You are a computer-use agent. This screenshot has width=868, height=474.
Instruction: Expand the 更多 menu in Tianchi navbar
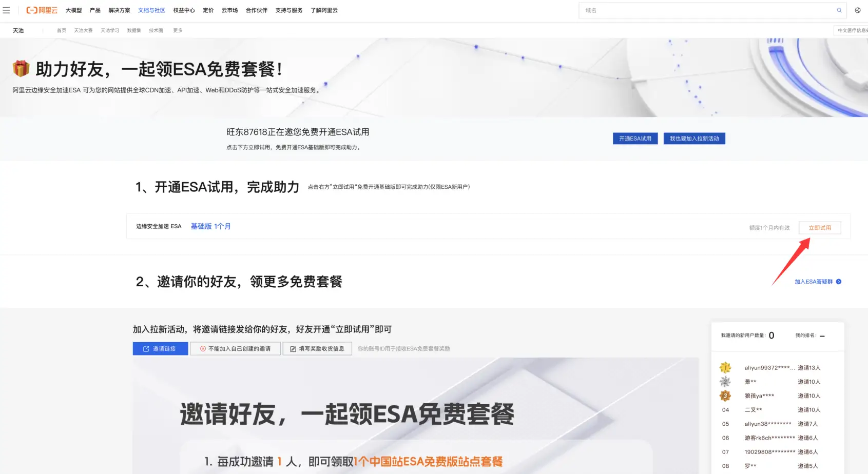(178, 30)
